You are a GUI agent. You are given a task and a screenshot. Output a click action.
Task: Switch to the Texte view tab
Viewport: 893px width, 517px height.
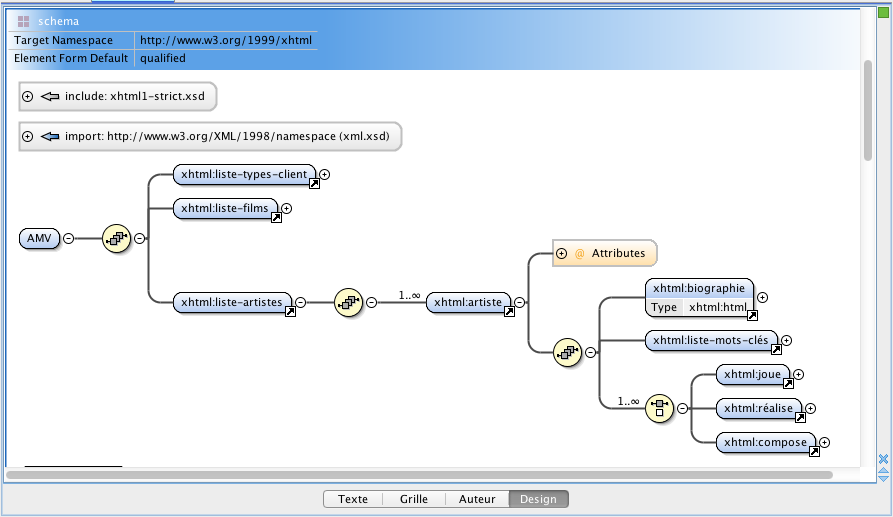pos(353,499)
